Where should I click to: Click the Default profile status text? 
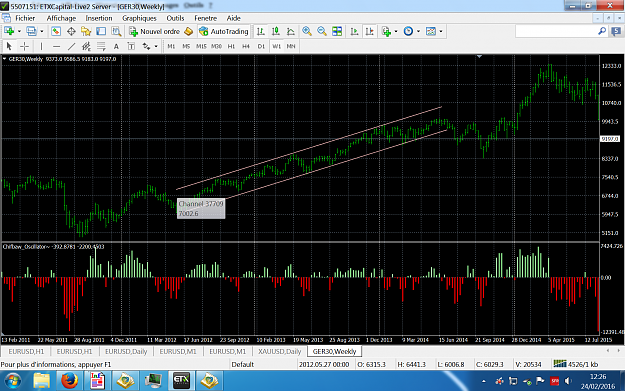242,364
